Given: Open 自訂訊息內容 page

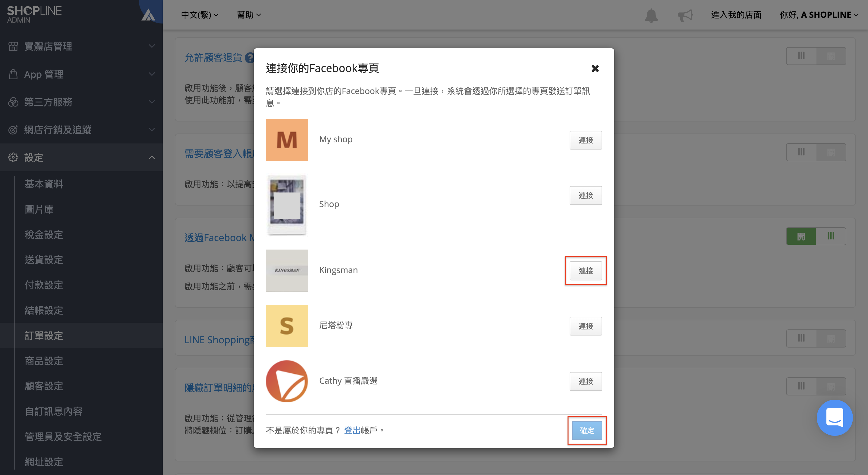Looking at the screenshot, I should click(54, 411).
